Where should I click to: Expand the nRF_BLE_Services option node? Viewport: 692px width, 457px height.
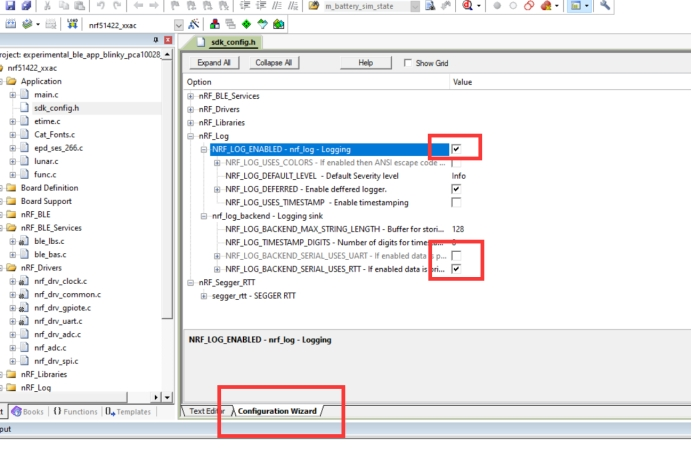click(x=190, y=96)
